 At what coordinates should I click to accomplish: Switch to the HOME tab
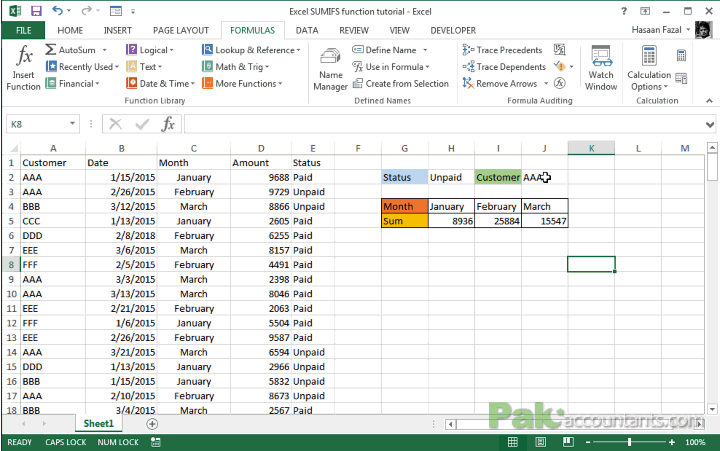(x=70, y=30)
